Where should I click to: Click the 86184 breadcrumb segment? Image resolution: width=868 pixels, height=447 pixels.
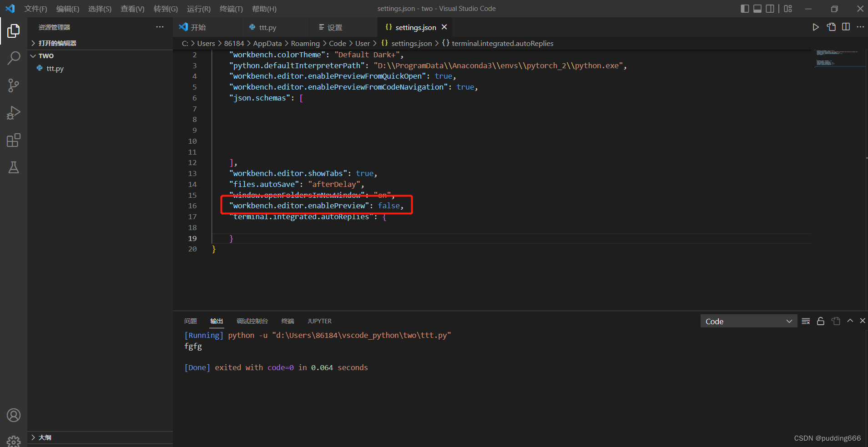[x=234, y=43]
